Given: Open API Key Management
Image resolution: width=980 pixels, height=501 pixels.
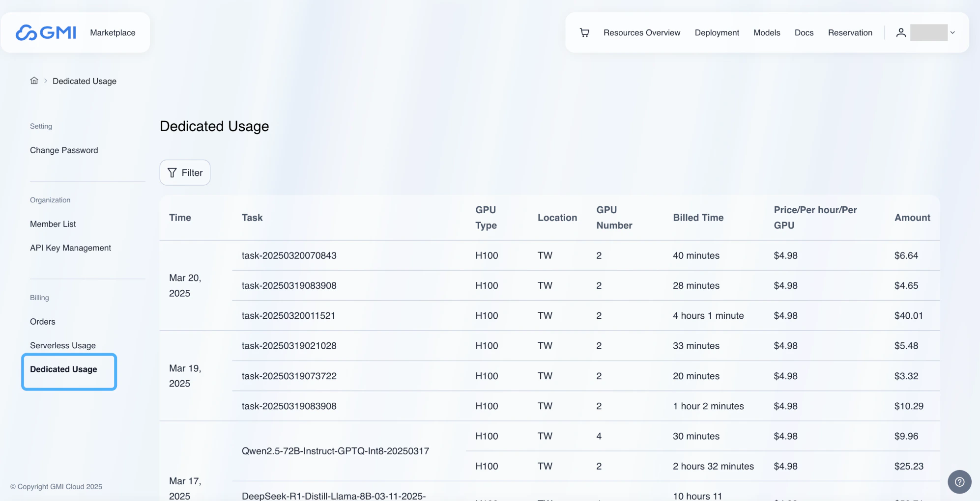Looking at the screenshot, I should click(70, 248).
